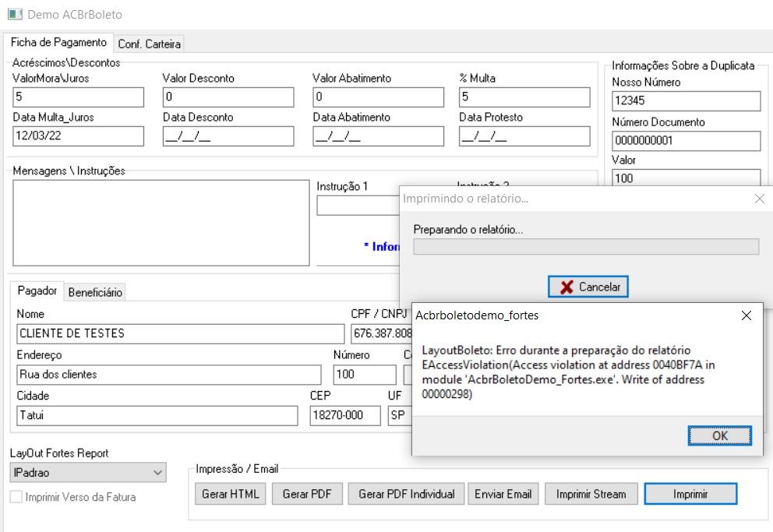This screenshot has height=532, width=773.
Task: Click the Data Multa_Juros date field
Action: pyautogui.click(x=79, y=136)
